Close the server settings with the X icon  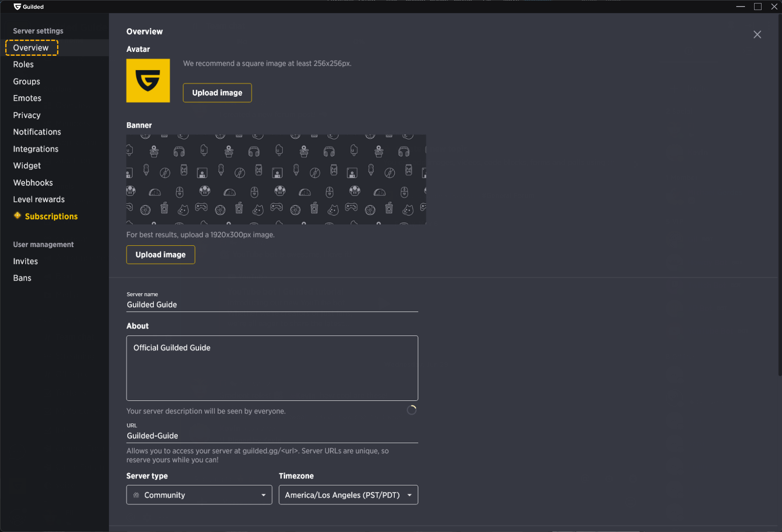point(757,34)
